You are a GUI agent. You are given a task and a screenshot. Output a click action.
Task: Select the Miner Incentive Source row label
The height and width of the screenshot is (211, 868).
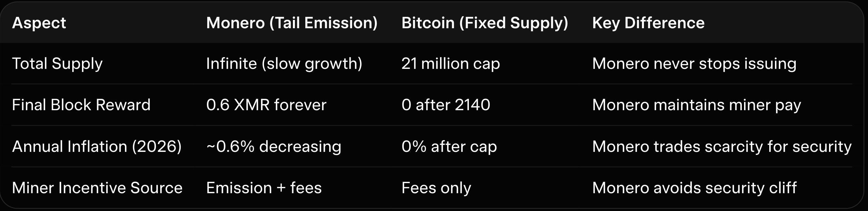97,188
